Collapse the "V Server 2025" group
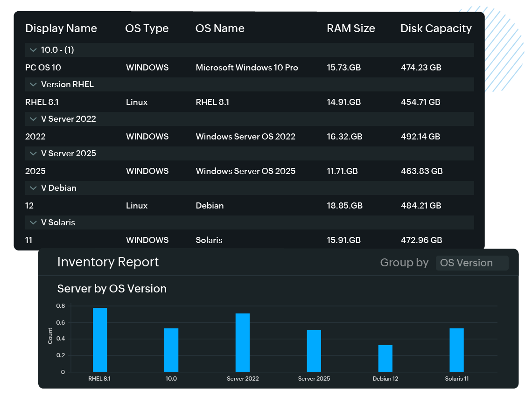 tap(33, 153)
